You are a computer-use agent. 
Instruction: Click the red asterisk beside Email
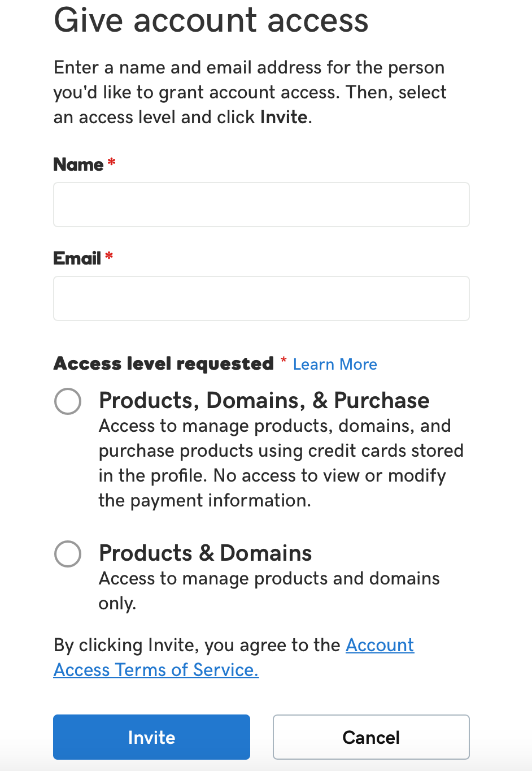109,257
